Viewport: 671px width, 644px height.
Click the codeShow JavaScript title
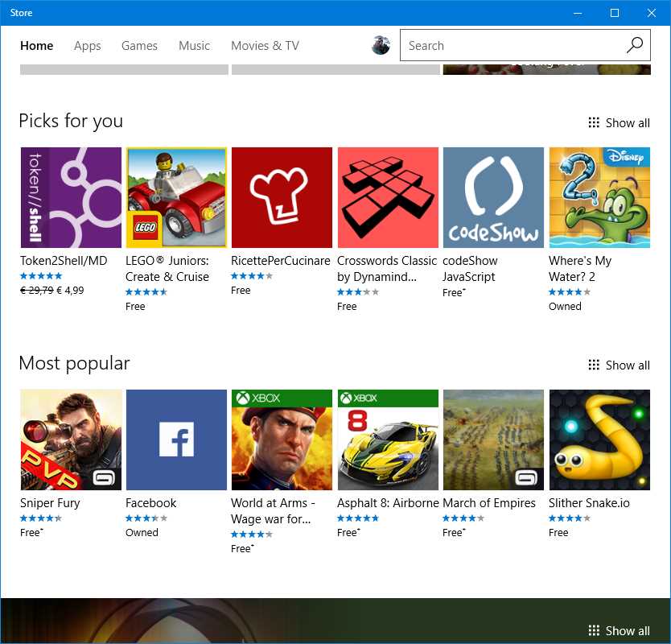tap(470, 269)
